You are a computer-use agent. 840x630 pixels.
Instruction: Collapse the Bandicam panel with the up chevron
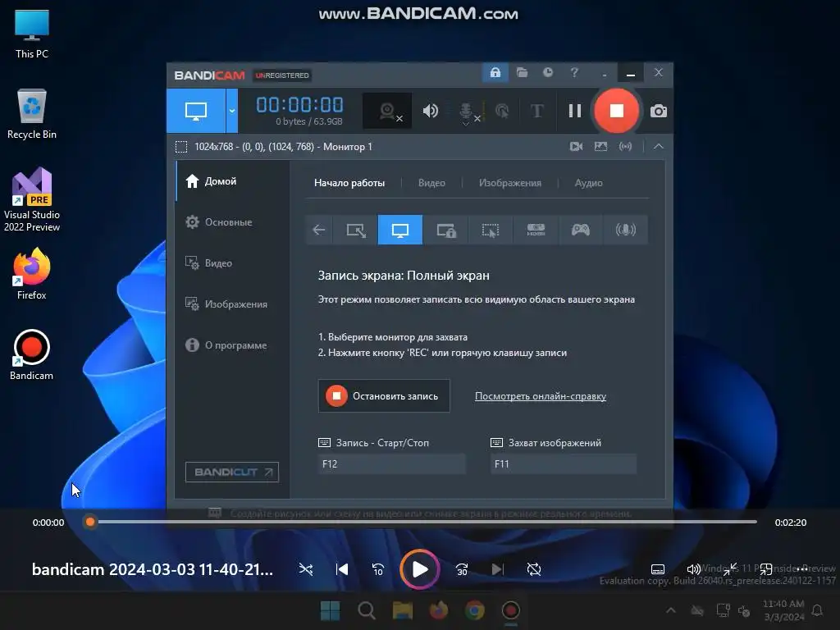tap(659, 146)
